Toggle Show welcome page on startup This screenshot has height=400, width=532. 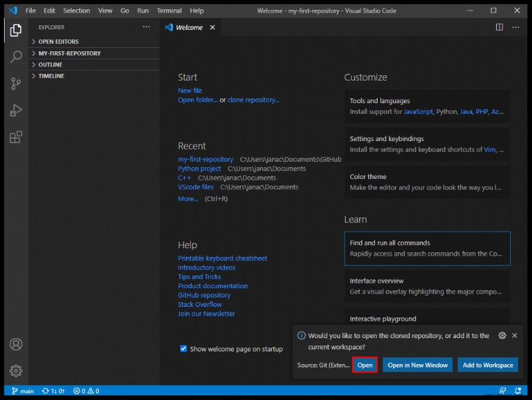pyautogui.click(x=184, y=349)
